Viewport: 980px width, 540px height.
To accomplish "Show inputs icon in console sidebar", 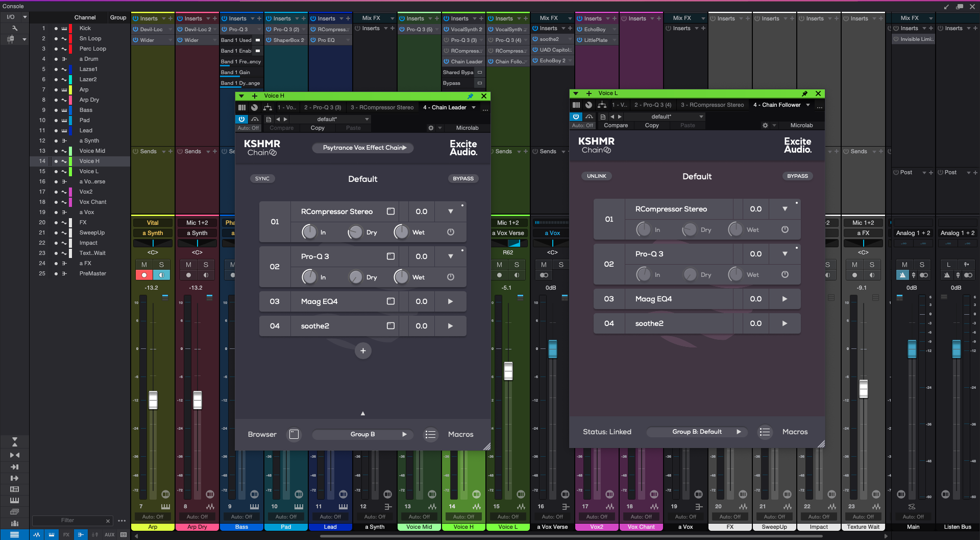I will pos(15,467).
